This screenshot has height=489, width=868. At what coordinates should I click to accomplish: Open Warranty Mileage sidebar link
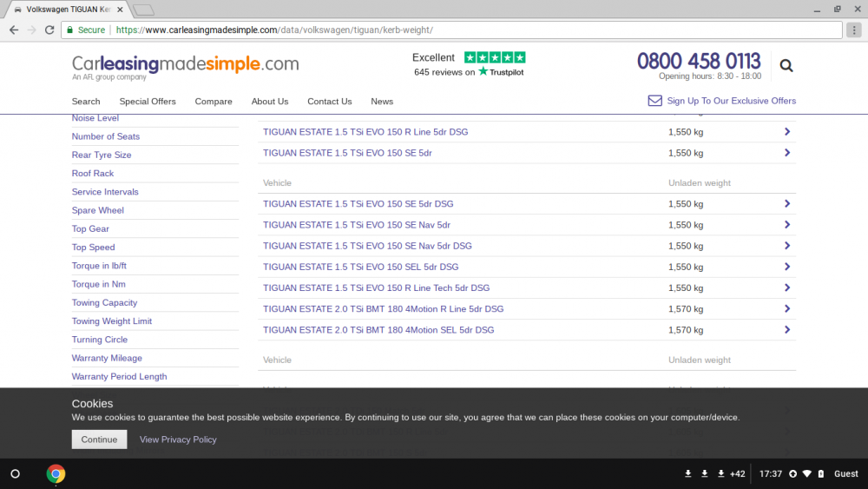[107, 358]
